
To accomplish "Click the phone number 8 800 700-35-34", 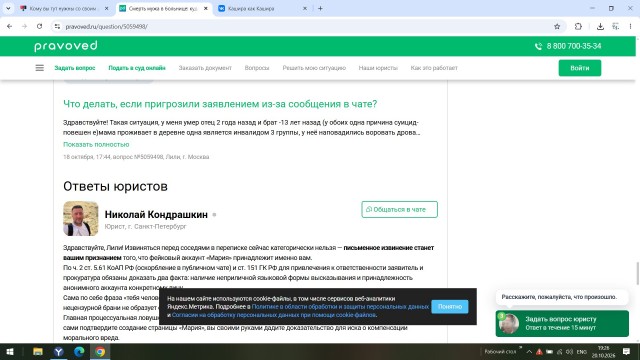I will pos(574,46).
